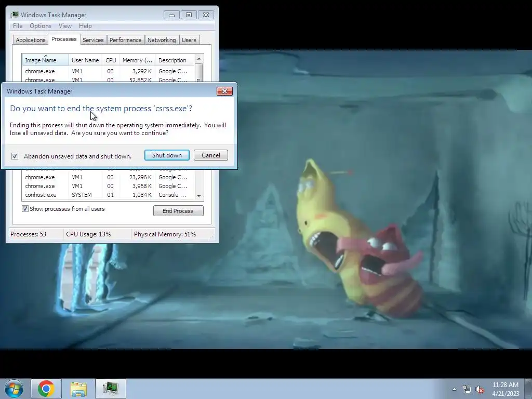Image resolution: width=532 pixels, height=399 pixels.
Task: Open the View menu
Action: pos(65,26)
